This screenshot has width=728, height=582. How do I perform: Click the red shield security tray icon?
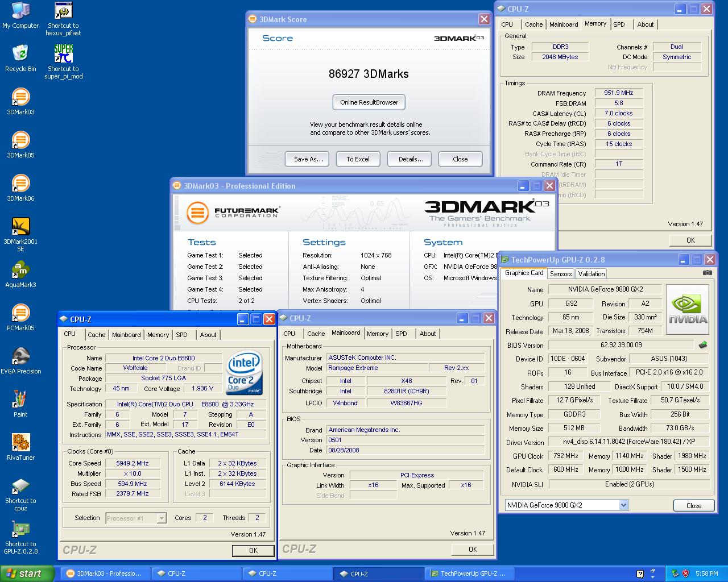click(x=686, y=574)
